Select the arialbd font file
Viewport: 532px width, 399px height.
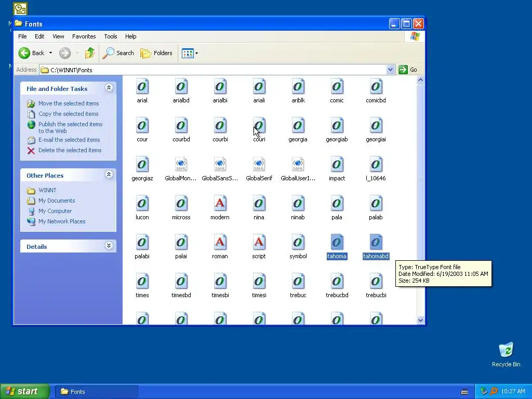[181, 90]
